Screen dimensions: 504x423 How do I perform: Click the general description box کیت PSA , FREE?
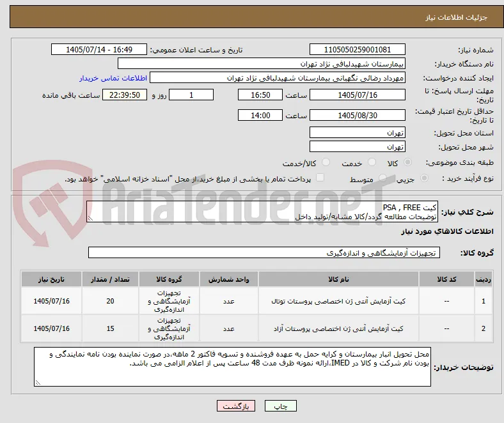pos(262,211)
